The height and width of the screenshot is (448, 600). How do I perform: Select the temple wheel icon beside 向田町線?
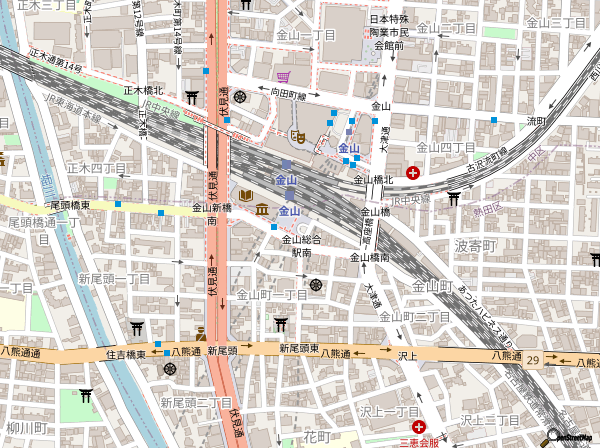[241, 97]
